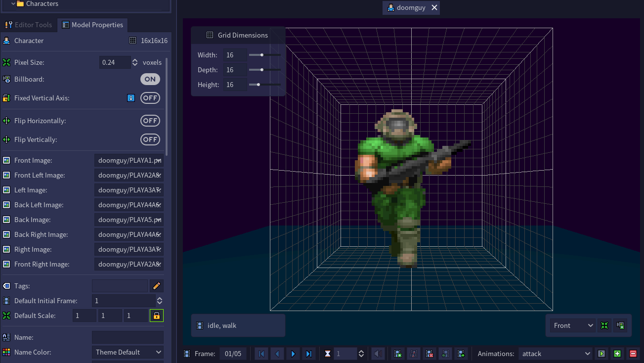Click the Pixel Size input field

pos(115,62)
